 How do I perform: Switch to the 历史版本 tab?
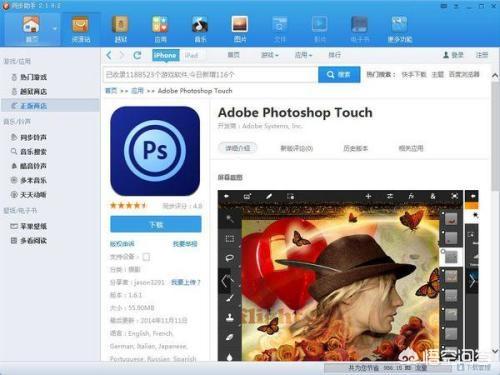click(355, 148)
